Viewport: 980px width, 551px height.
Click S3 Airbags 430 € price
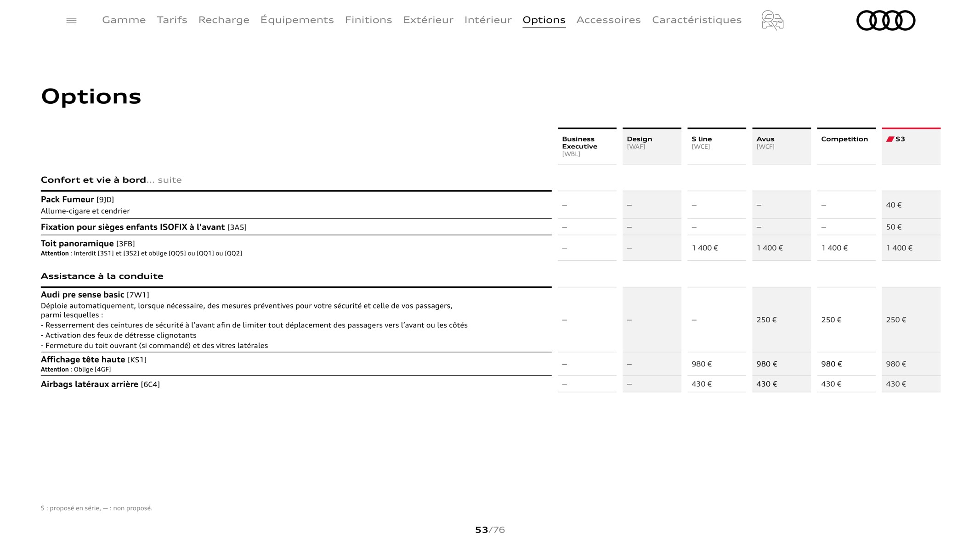[x=896, y=384]
